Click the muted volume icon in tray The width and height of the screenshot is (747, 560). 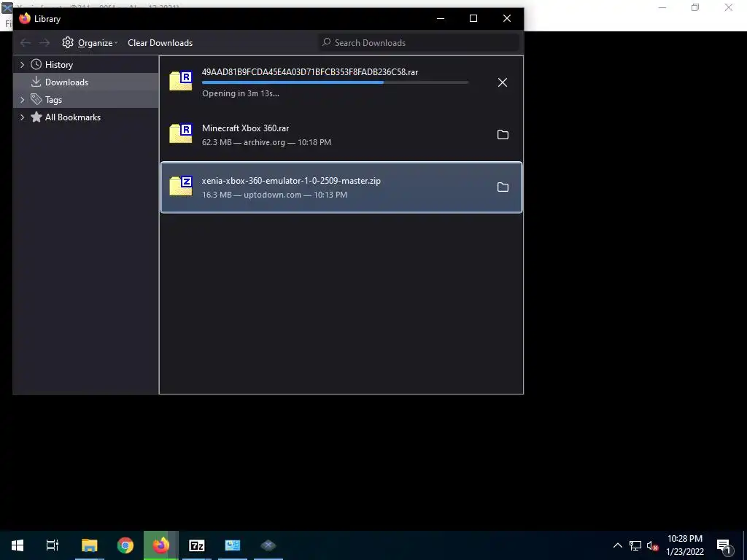[652, 545]
